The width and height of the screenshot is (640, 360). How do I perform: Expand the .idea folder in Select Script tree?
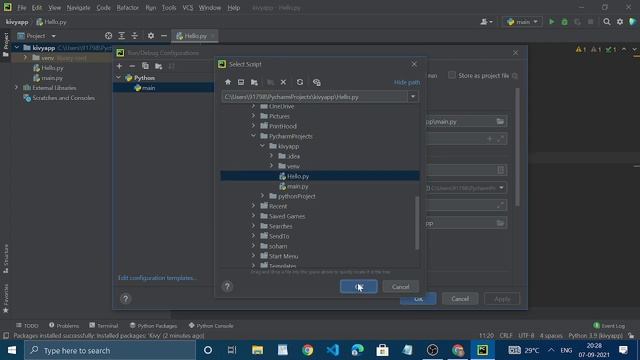pyautogui.click(x=271, y=156)
